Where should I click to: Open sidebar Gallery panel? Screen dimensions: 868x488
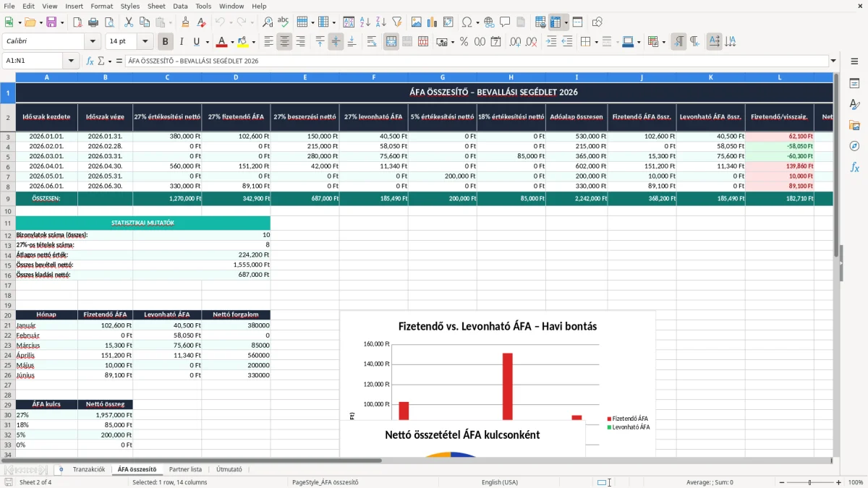pos(854,126)
